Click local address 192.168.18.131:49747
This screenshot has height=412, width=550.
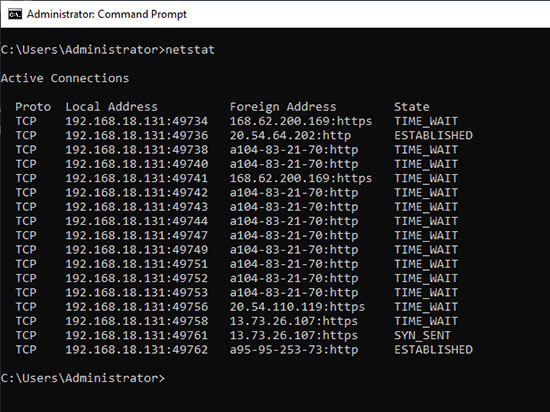[x=137, y=235]
